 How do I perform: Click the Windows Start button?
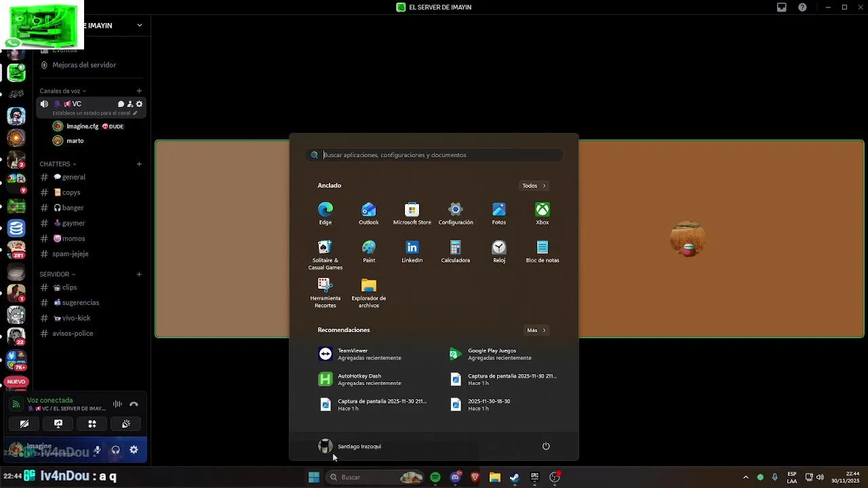314,477
